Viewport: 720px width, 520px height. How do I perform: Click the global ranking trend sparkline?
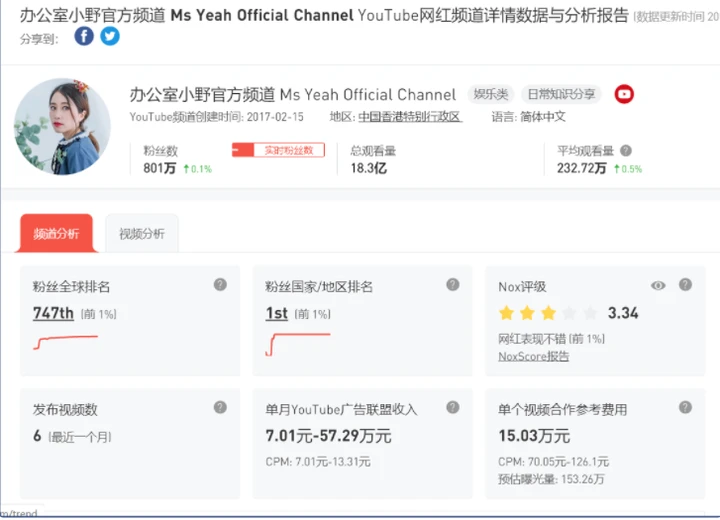click(66, 342)
